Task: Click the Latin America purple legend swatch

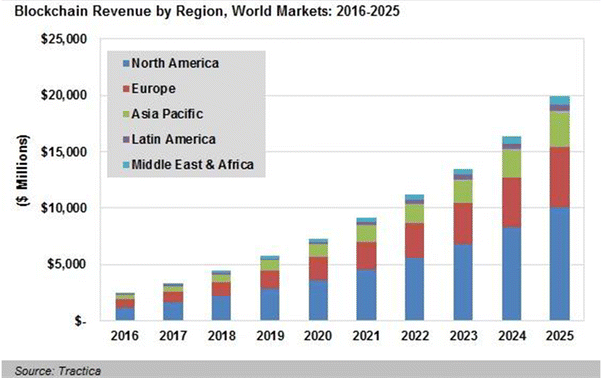Action: 126,140
